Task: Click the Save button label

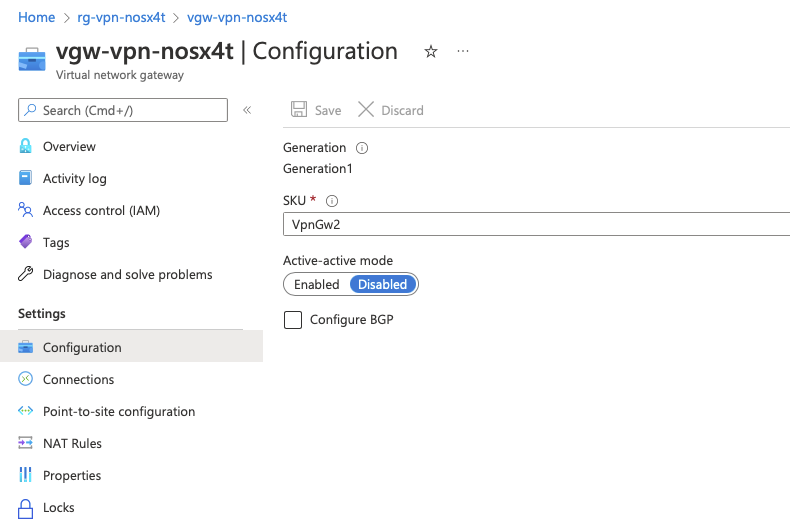Action: [x=328, y=110]
